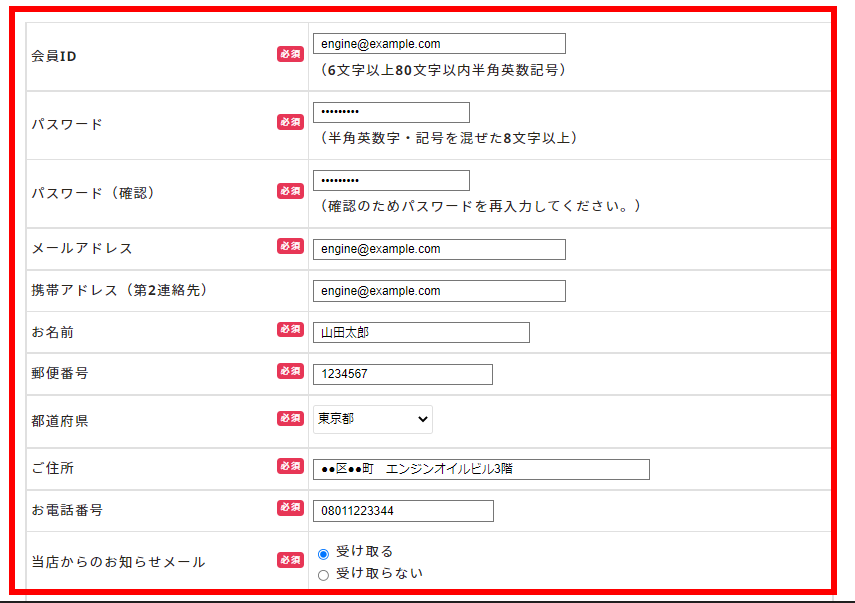Image resolution: width=855 pixels, height=603 pixels.
Task: Click the 必須 badge beside 会員ID
Action: (290, 54)
